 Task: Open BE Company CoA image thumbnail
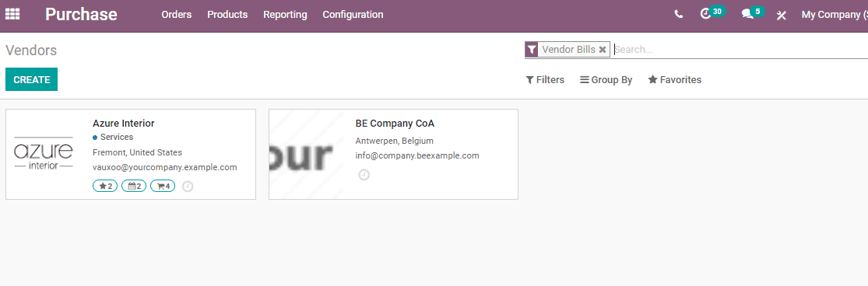click(x=307, y=154)
